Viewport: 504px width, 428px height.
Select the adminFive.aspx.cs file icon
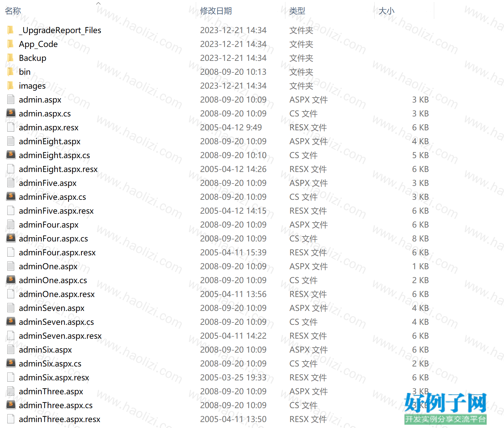click(x=11, y=196)
